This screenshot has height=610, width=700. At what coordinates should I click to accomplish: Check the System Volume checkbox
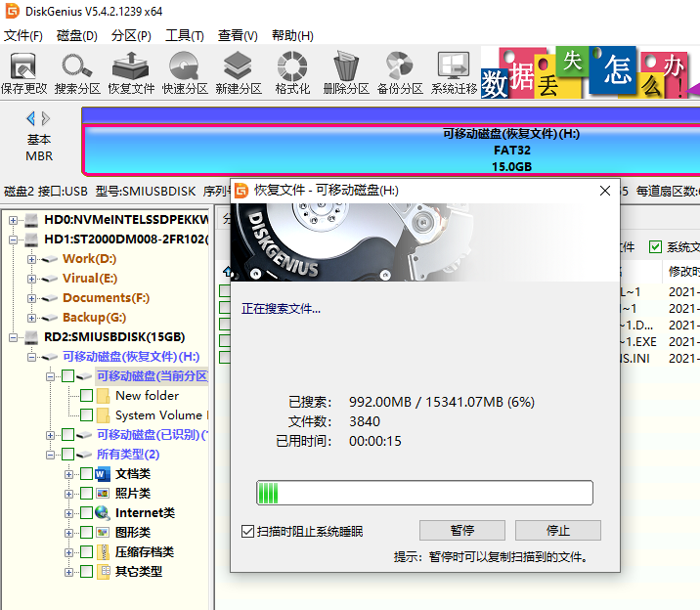point(87,415)
